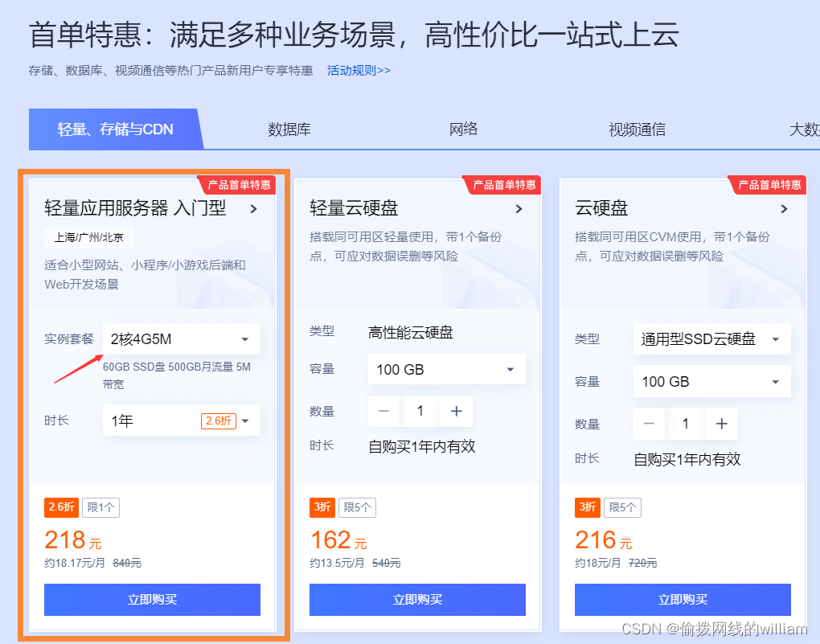Click the 轻量云硬盘 quantity field showing 1
This screenshot has width=820, height=644.
coord(420,411)
